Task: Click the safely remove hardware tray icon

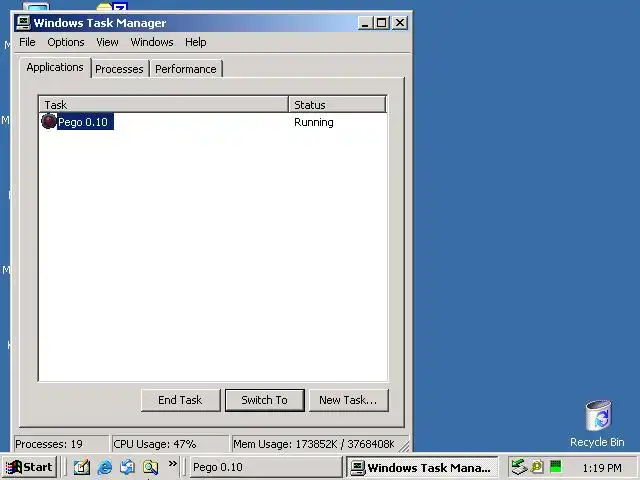Action: tap(519, 467)
